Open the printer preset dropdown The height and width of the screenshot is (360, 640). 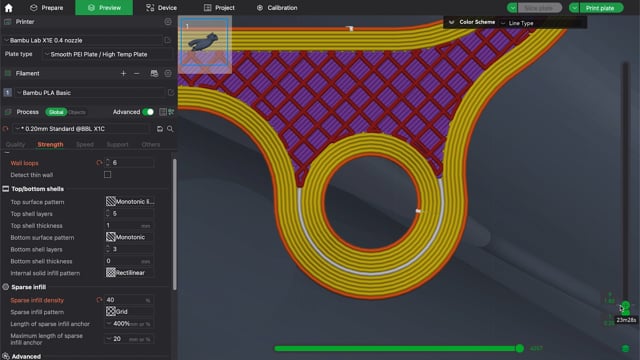pyautogui.click(x=83, y=40)
